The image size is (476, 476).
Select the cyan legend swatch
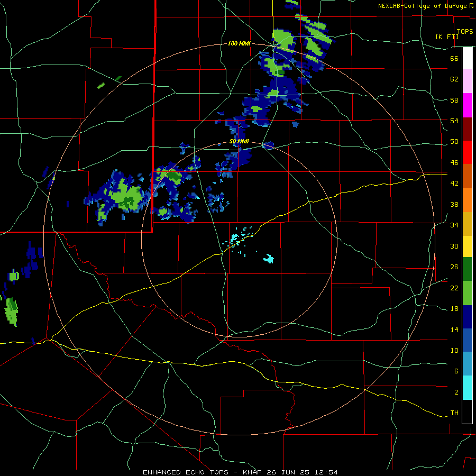click(467, 388)
